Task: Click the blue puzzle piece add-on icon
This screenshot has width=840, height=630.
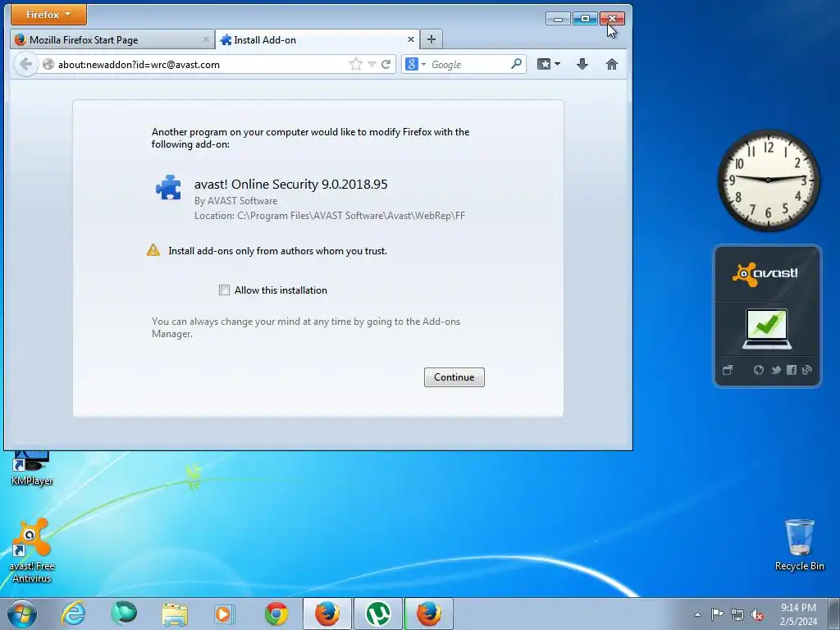Action: [168, 188]
